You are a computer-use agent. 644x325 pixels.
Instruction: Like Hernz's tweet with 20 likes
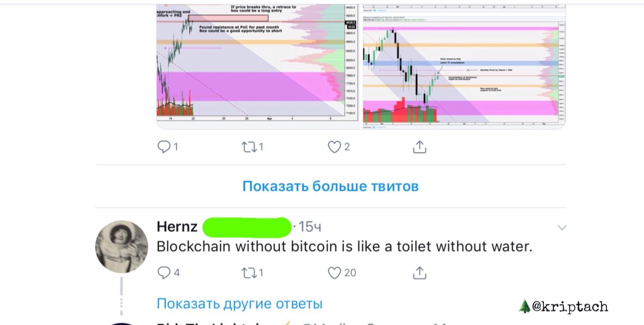[x=335, y=273]
